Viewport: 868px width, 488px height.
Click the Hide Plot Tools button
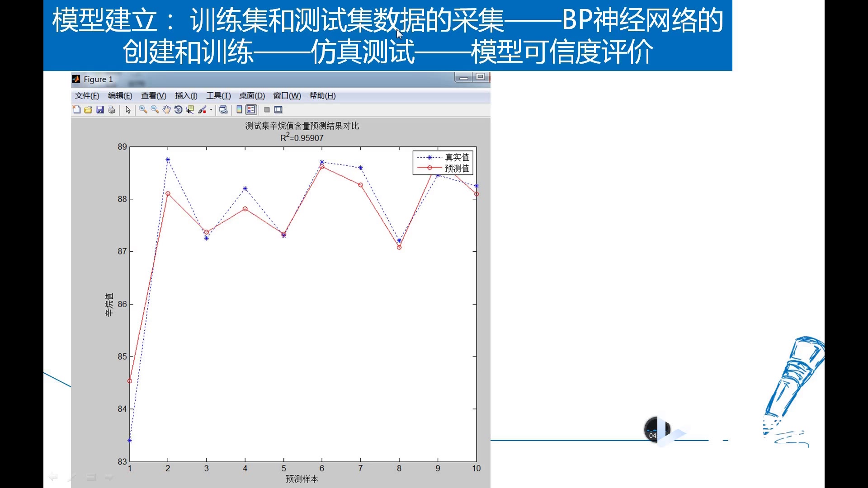pos(267,109)
